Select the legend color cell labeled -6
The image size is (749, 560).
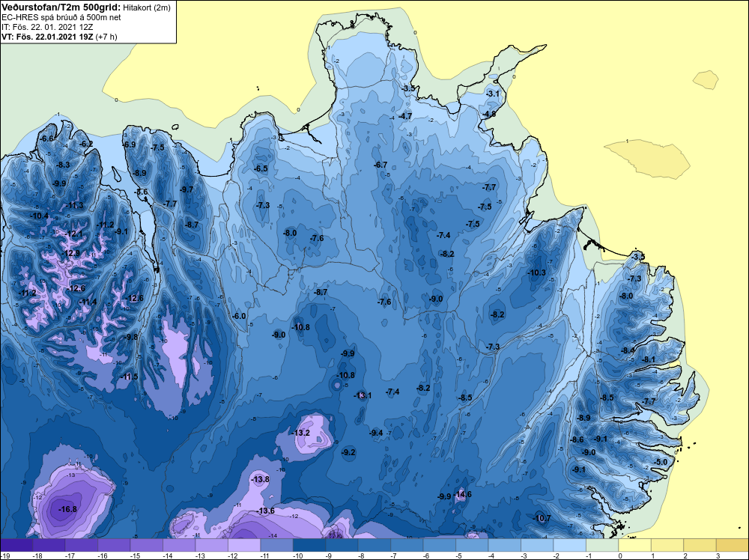click(x=440, y=545)
